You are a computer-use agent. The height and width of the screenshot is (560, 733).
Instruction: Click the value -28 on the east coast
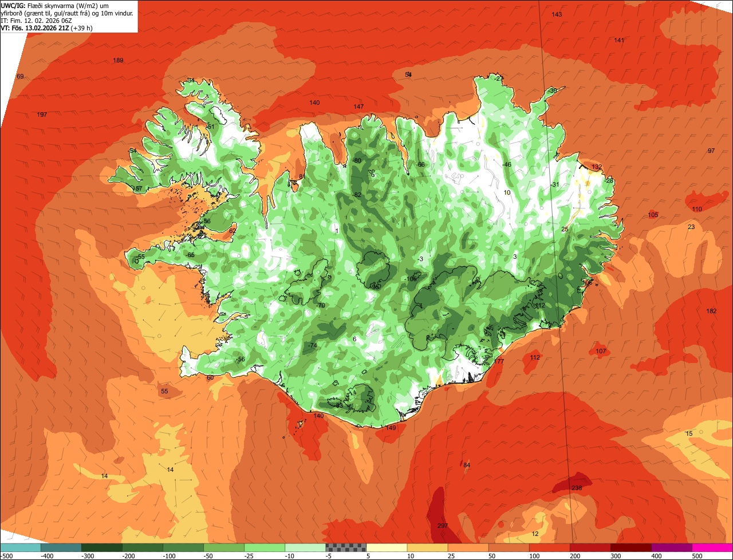point(609,180)
